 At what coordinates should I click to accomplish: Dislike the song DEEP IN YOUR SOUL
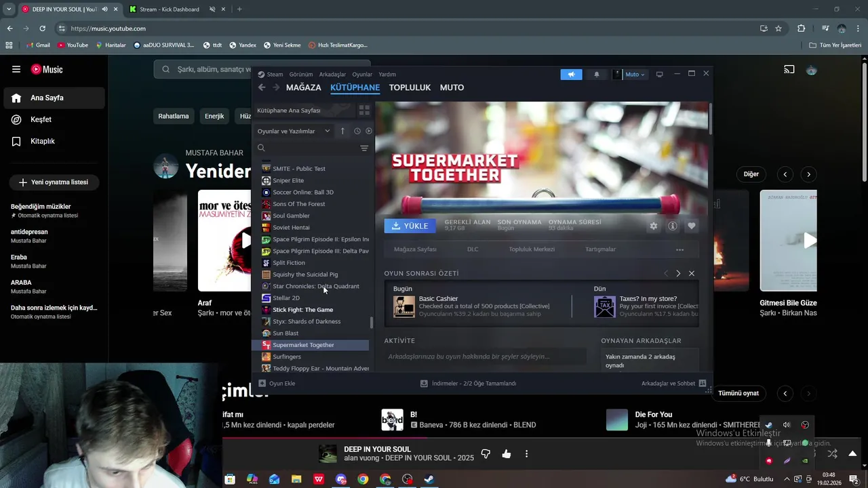pos(486,454)
